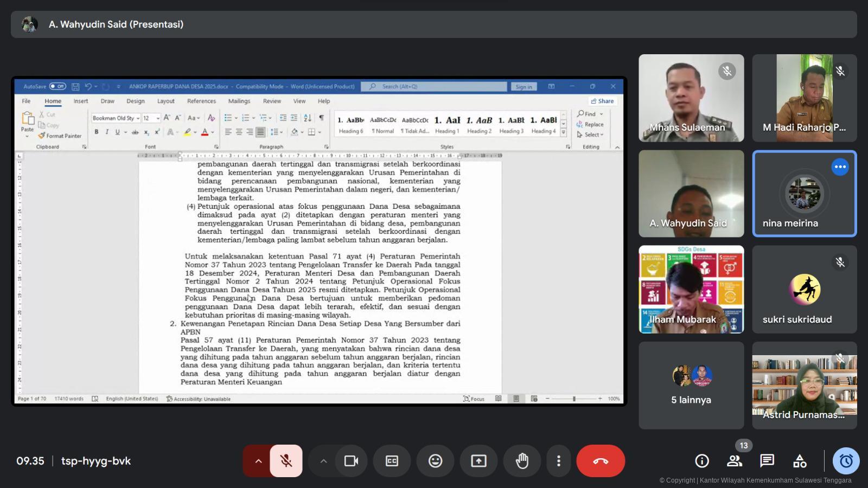Screen dimensions: 868x488
Task: Click the text highlight color marker
Action: (187, 132)
